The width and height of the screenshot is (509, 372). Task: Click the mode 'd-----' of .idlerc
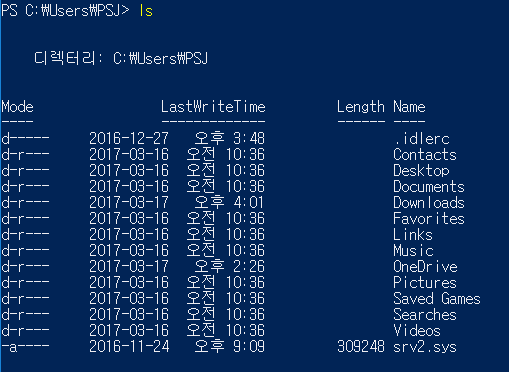point(25,139)
